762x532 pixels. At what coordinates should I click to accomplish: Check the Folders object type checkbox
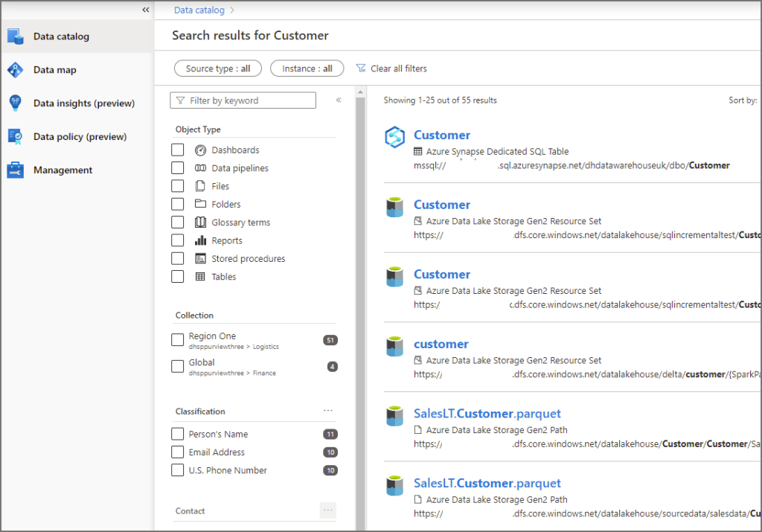click(x=177, y=204)
